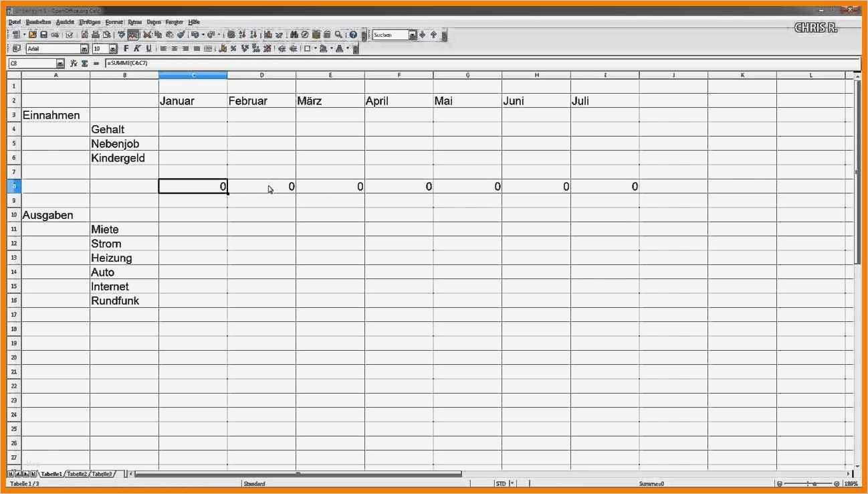
Task: Undo the last action
Action: (194, 35)
